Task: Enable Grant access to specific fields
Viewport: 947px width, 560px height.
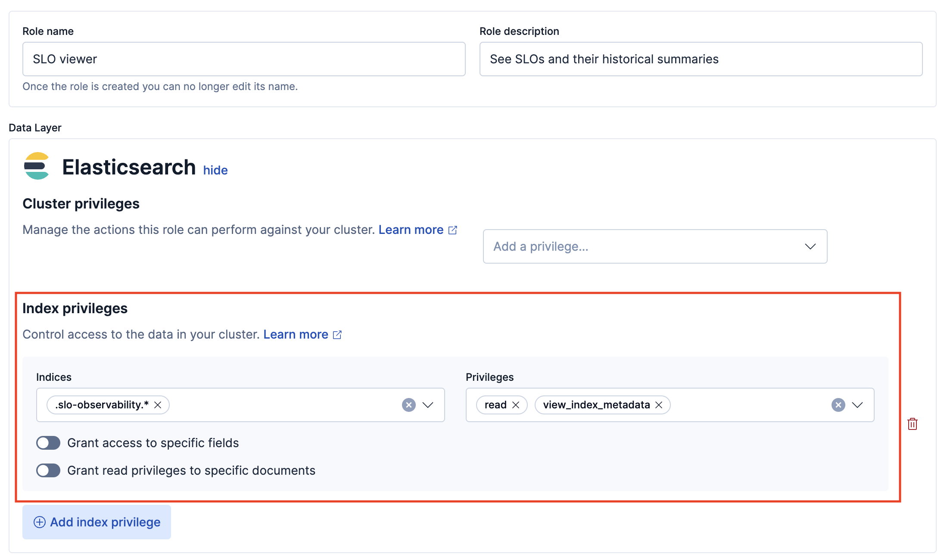Action: click(x=48, y=443)
